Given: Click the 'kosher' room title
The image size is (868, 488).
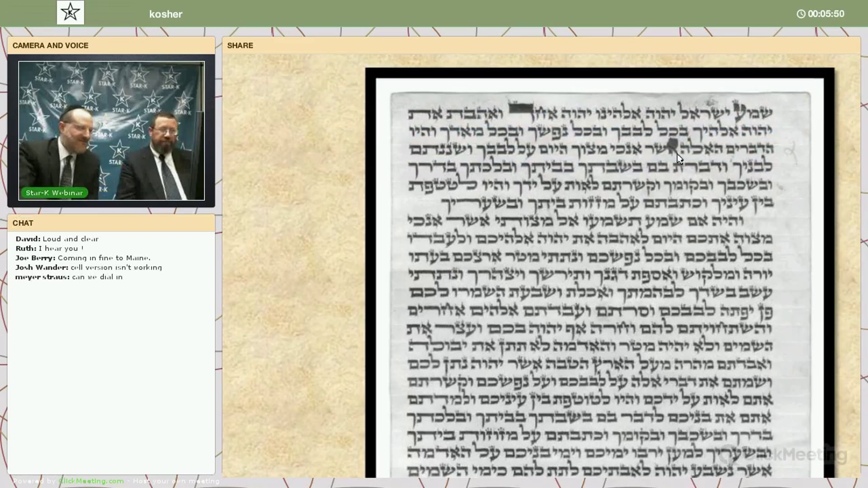Looking at the screenshot, I should pos(166,14).
